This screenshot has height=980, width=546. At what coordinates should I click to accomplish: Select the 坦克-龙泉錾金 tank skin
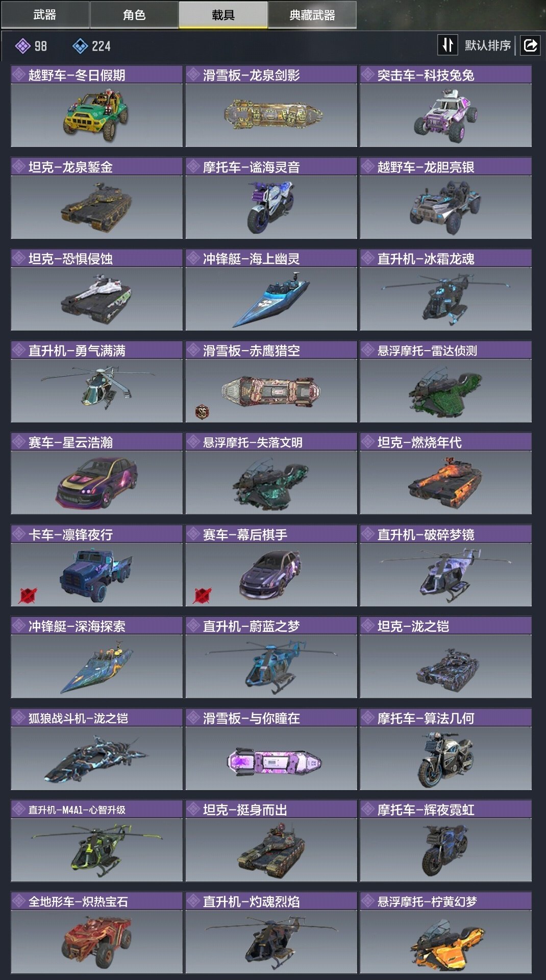(97, 198)
